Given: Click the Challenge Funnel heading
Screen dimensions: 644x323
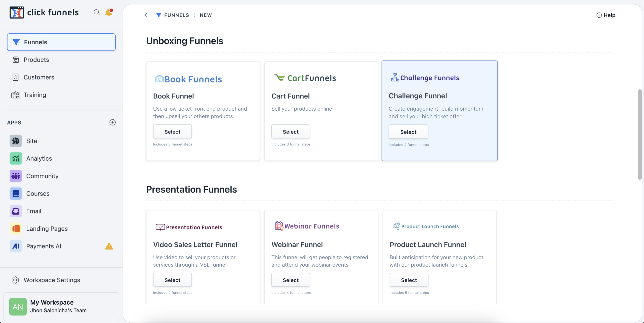Looking at the screenshot, I should [x=418, y=96].
